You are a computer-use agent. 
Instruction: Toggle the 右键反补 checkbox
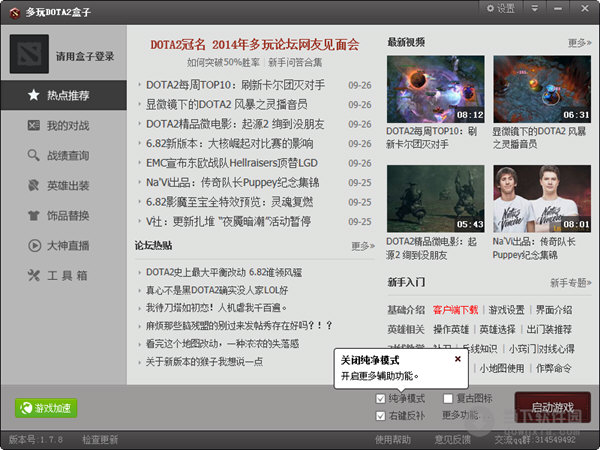point(380,416)
